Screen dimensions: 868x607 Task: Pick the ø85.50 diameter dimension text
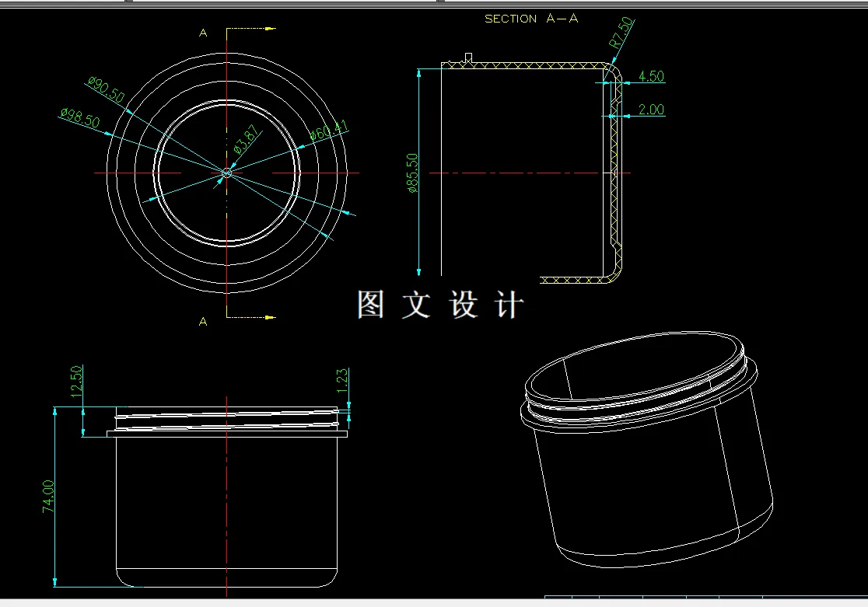pos(412,173)
